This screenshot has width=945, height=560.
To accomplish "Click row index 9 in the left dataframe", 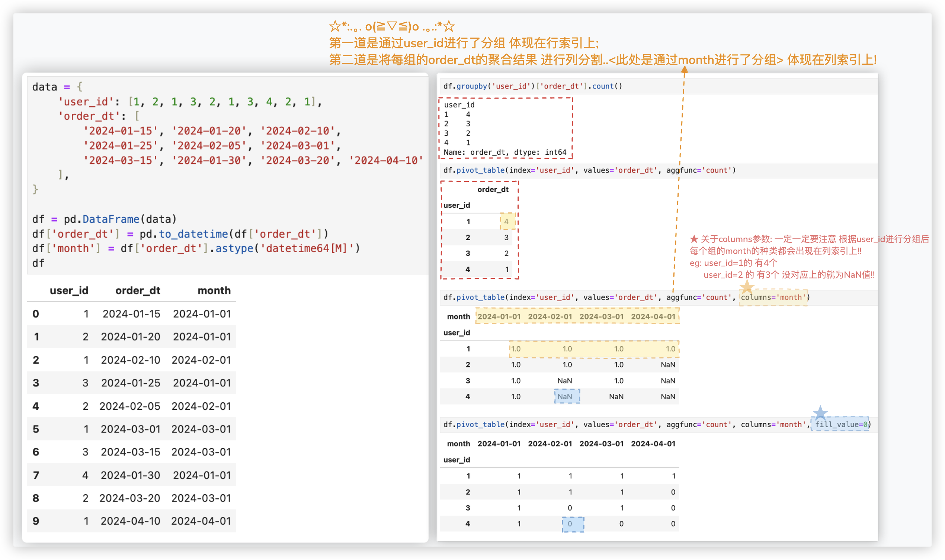I will pos(36,521).
